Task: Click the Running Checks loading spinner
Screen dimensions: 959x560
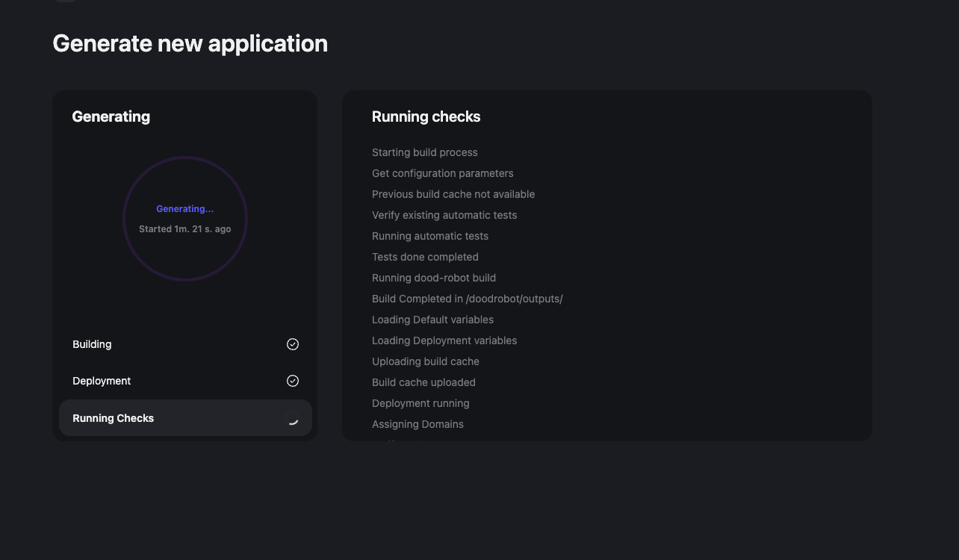Action: pyautogui.click(x=293, y=418)
